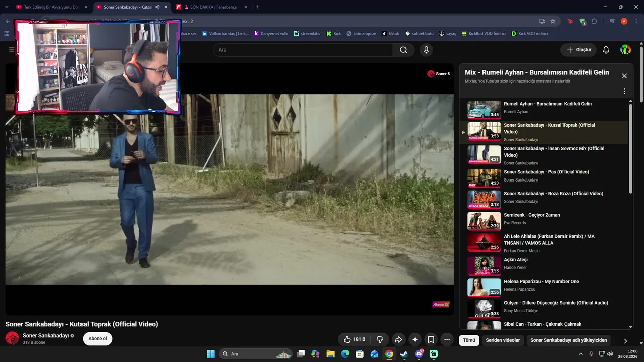Show more filter chips with right arrow

pyautogui.click(x=625, y=340)
